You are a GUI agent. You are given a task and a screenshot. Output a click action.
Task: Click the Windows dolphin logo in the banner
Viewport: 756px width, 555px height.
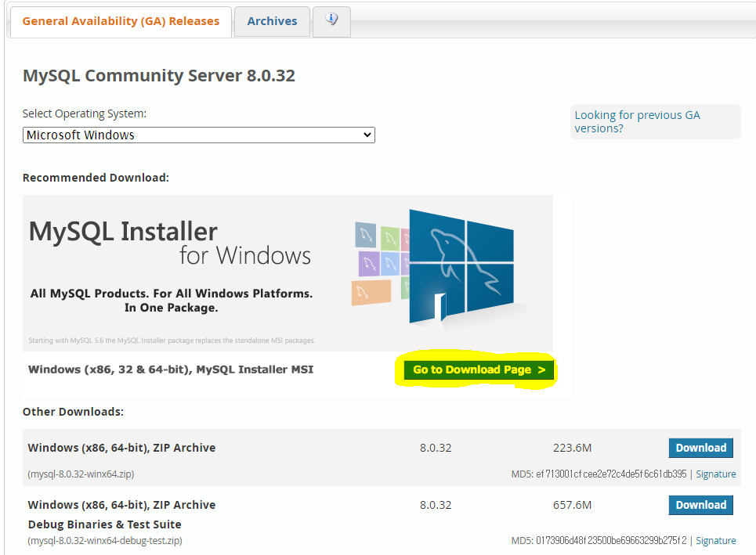pos(461,266)
